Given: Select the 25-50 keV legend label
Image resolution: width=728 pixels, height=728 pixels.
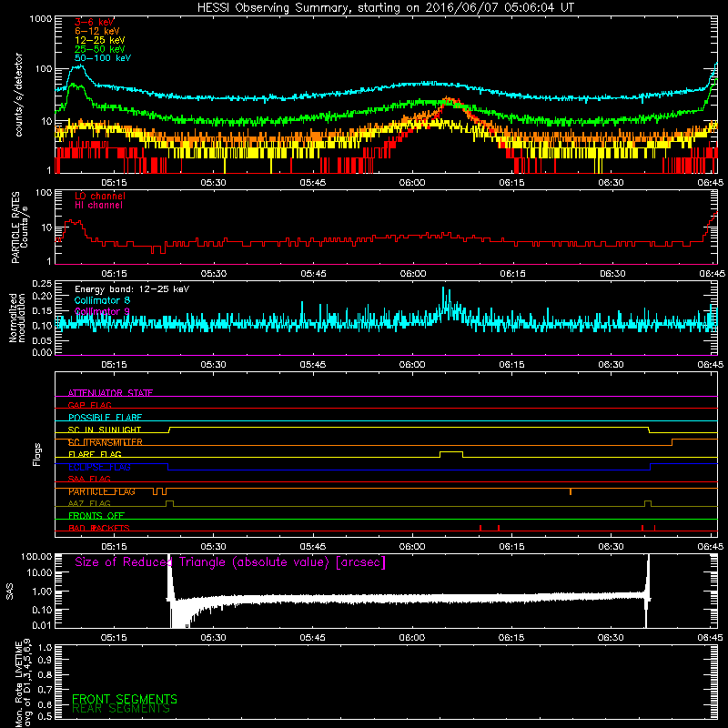Looking at the screenshot, I should (100, 49).
